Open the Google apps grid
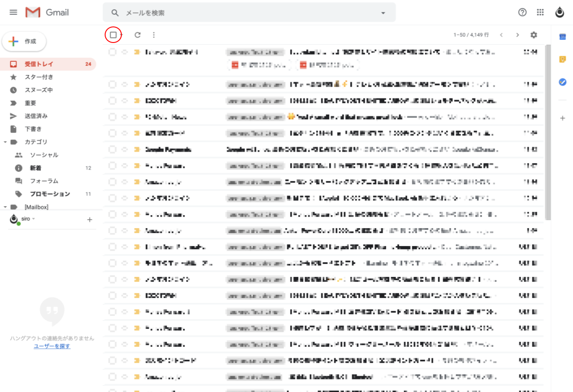The width and height of the screenshot is (573, 392). click(540, 13)
